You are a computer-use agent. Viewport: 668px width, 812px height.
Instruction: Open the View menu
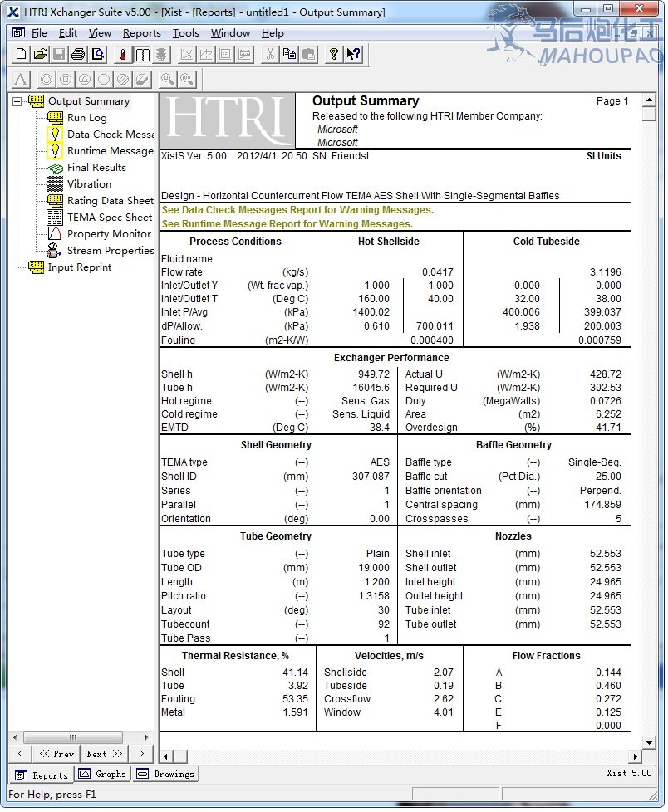point(100,33)
